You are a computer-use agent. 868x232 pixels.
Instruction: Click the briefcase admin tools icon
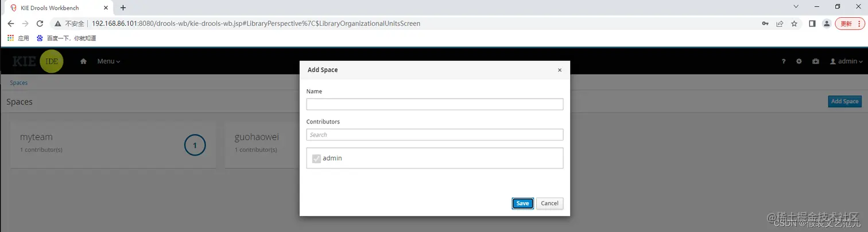pyautogui.click(x=816, y=61)
